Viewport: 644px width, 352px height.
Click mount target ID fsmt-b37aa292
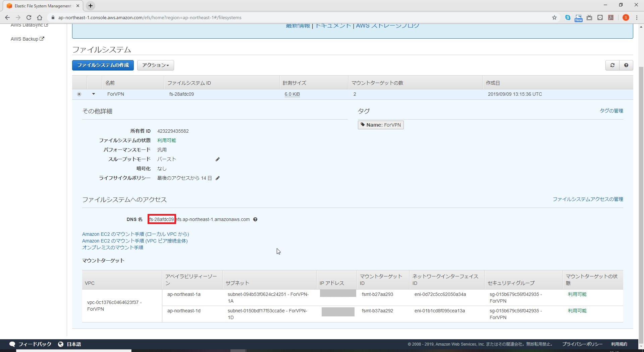pos(377,311)
